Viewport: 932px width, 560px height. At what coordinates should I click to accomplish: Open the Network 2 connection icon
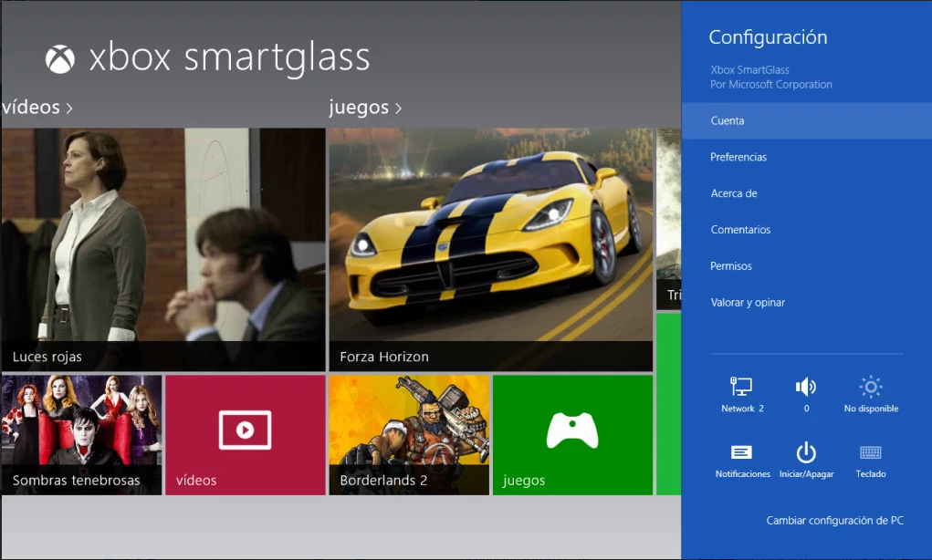[741, 387]
